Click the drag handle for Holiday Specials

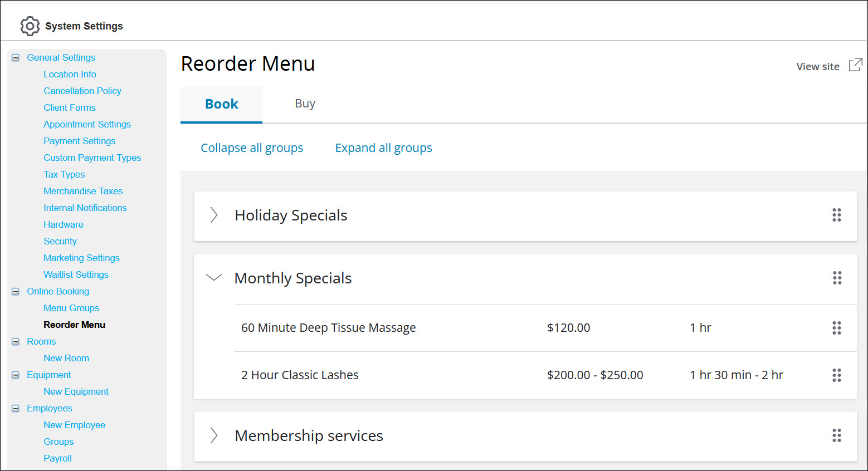(x=836, y=215)
